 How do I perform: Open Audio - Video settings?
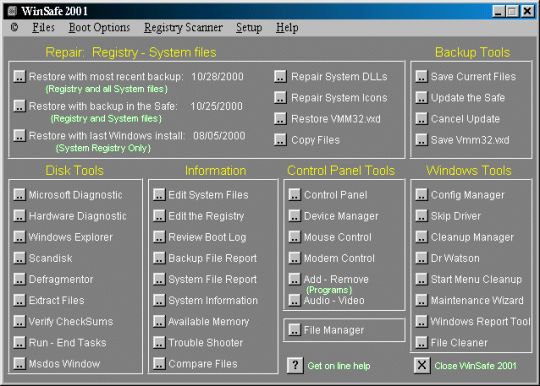click(294, 300)
